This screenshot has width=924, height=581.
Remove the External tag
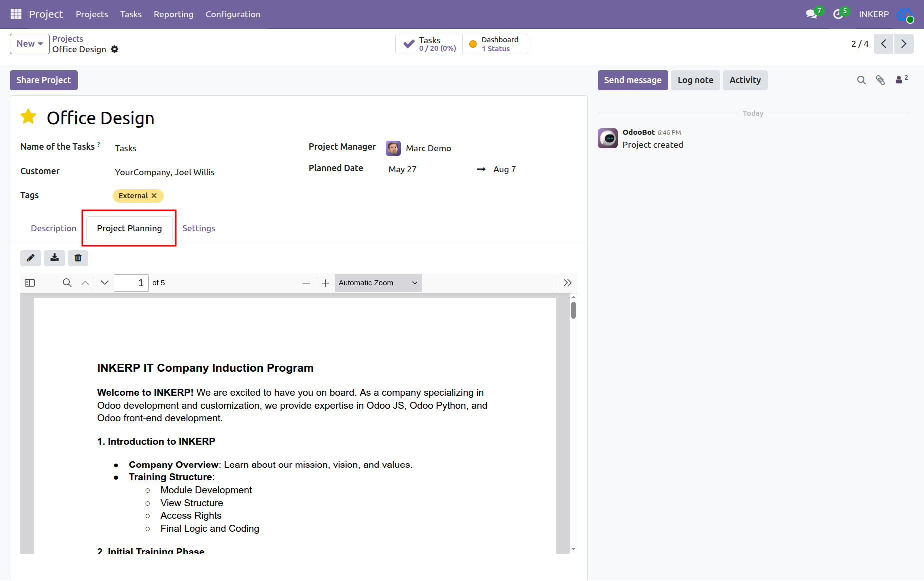click(154, 196)
